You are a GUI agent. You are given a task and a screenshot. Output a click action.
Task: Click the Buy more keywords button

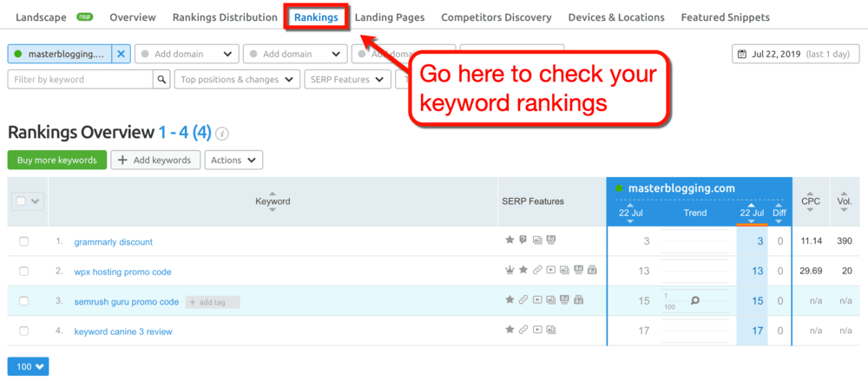pyautogui.click(x=57, y=160)
